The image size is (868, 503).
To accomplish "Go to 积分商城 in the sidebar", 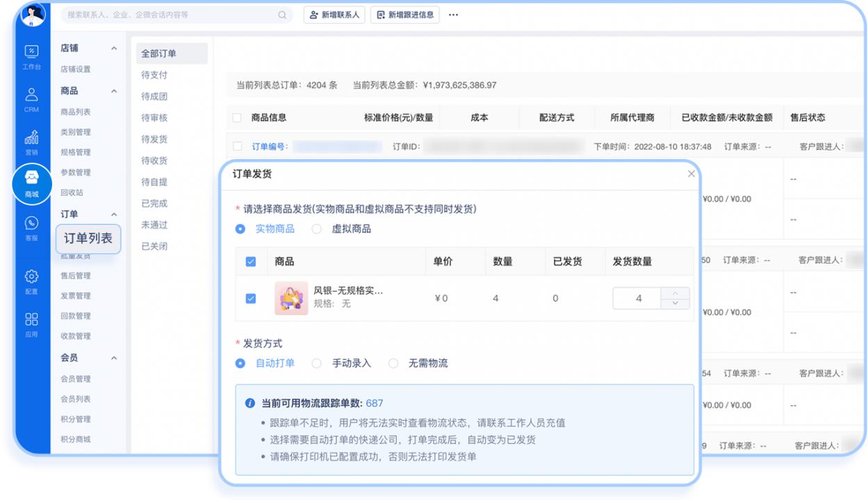I will [76, 439].
